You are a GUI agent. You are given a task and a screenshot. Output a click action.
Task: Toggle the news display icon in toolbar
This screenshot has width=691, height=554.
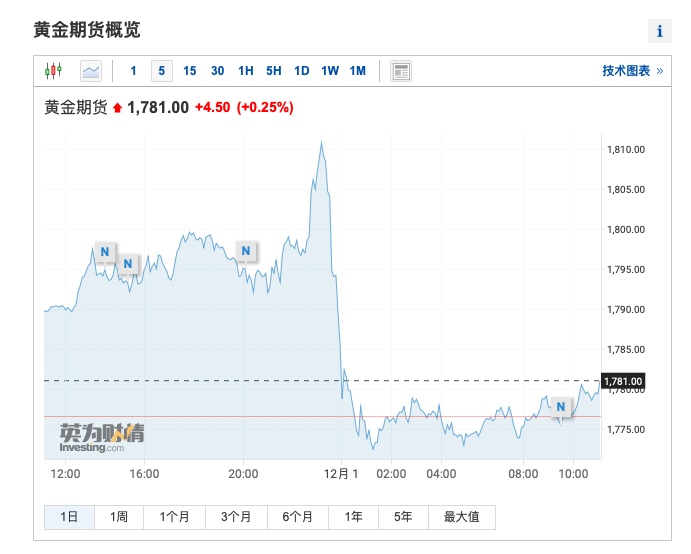coord(401,71)
